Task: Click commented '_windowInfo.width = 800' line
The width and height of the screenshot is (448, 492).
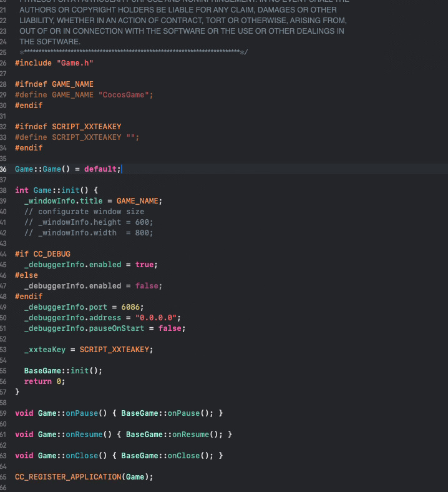Action: pyautogui.click(x=89, y=233)
